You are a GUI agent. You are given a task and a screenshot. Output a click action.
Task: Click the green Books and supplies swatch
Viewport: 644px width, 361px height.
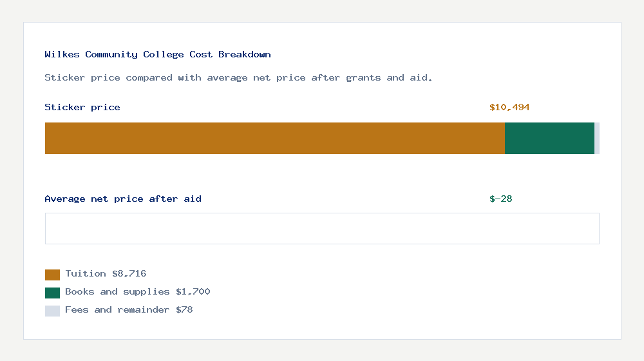52,293
